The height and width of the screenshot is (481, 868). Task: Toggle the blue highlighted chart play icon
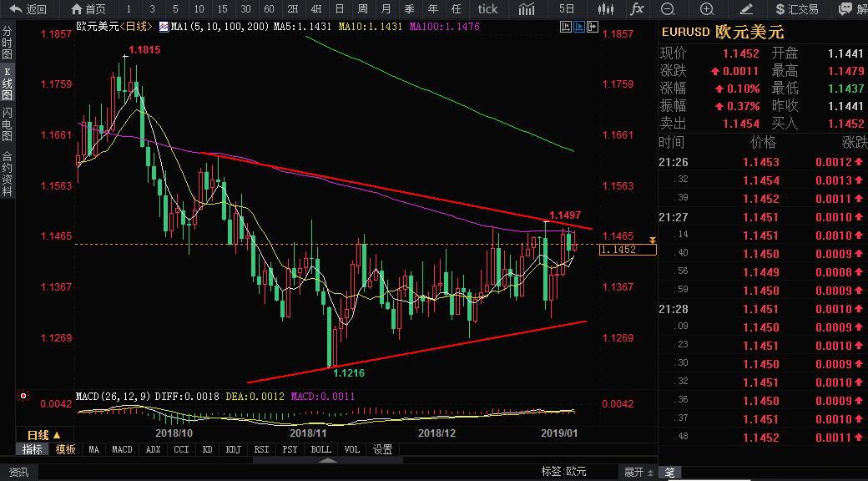[579, 27]
